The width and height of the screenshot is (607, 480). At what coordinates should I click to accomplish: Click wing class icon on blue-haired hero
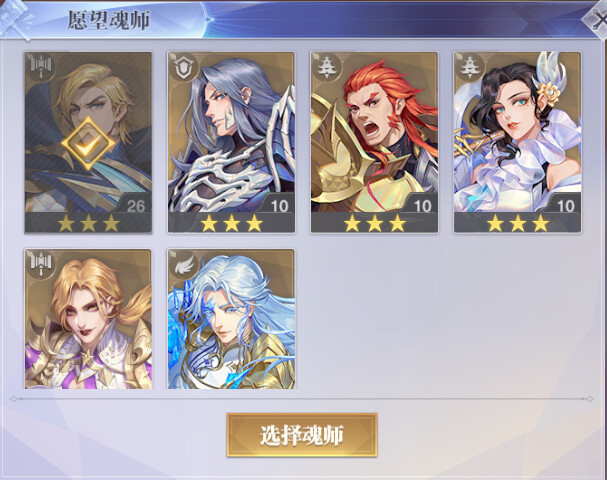[x=184, y=265]
